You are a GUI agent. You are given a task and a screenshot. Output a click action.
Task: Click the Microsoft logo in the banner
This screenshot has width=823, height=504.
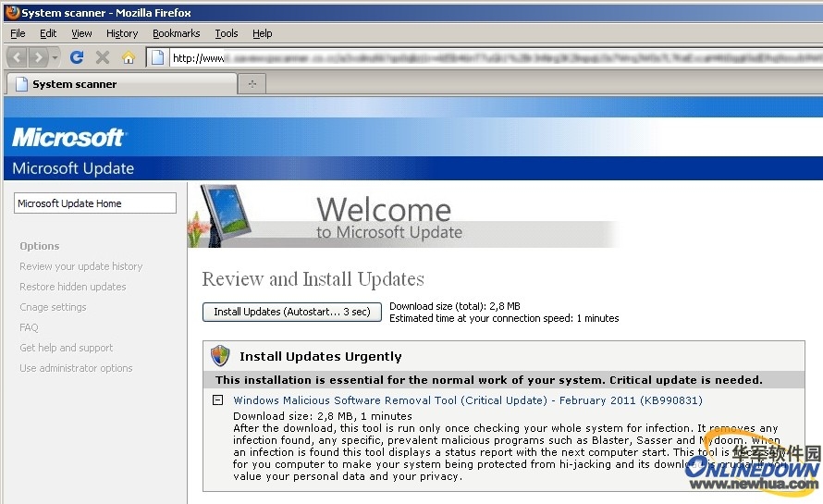[x=68, y=138]
